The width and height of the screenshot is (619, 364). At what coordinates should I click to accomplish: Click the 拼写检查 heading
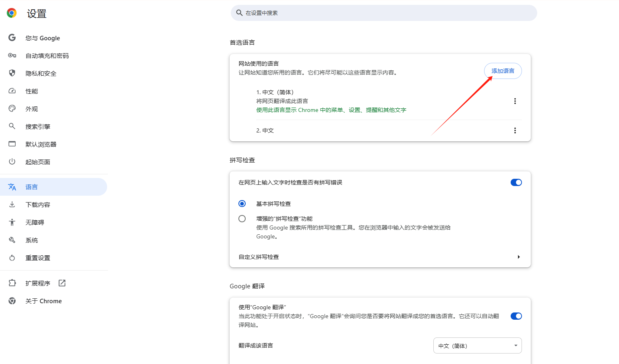point(242,160)
